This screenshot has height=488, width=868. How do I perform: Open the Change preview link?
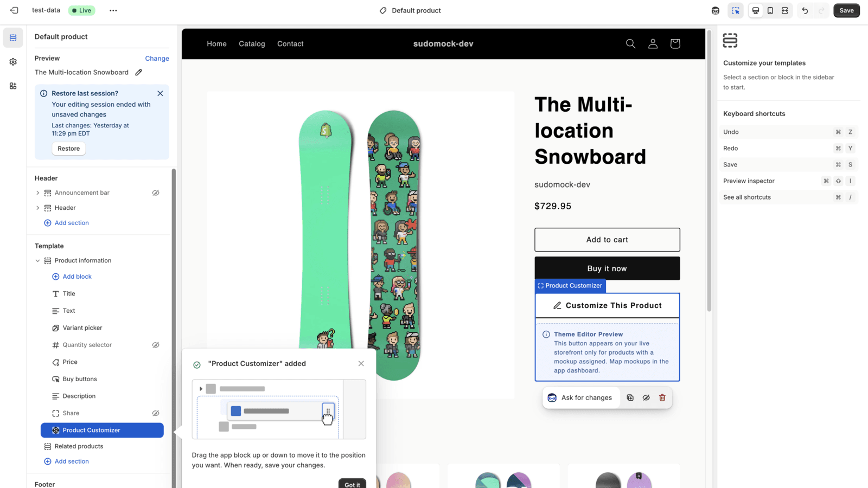157,58
